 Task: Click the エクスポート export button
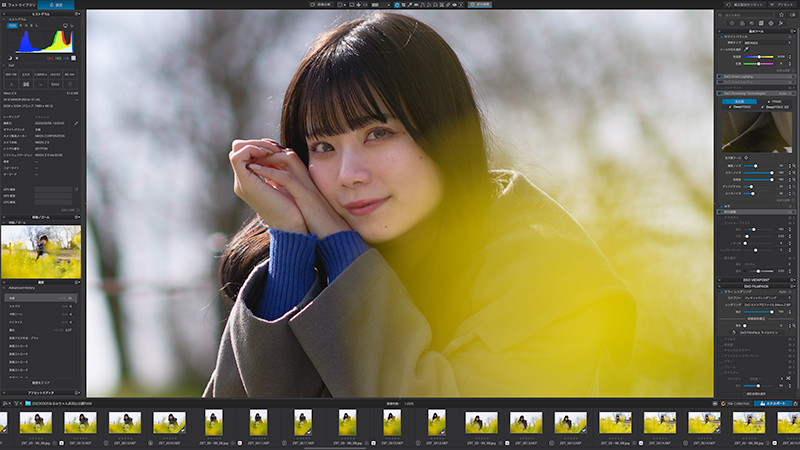click(773, 404)
